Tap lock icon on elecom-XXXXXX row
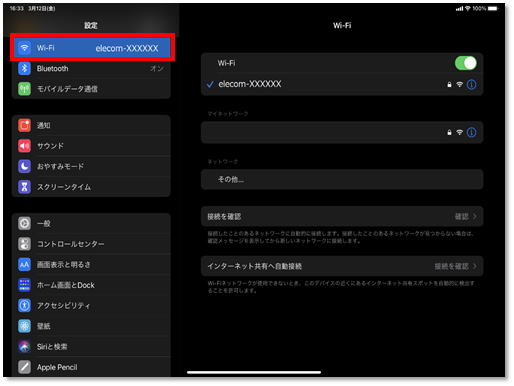Screen dimensions: 514x386 (x=449, y=85)
